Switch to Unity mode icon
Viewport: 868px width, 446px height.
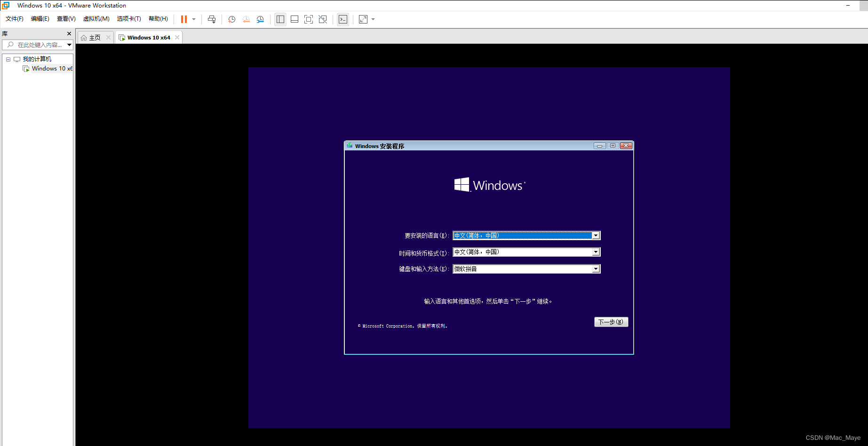coord(323,19)
